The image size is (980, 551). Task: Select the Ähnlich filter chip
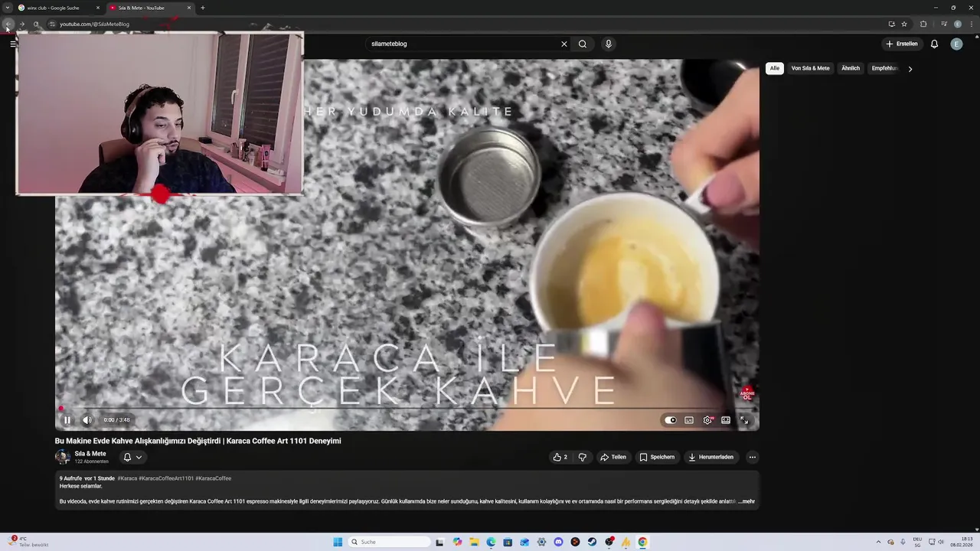851,68
